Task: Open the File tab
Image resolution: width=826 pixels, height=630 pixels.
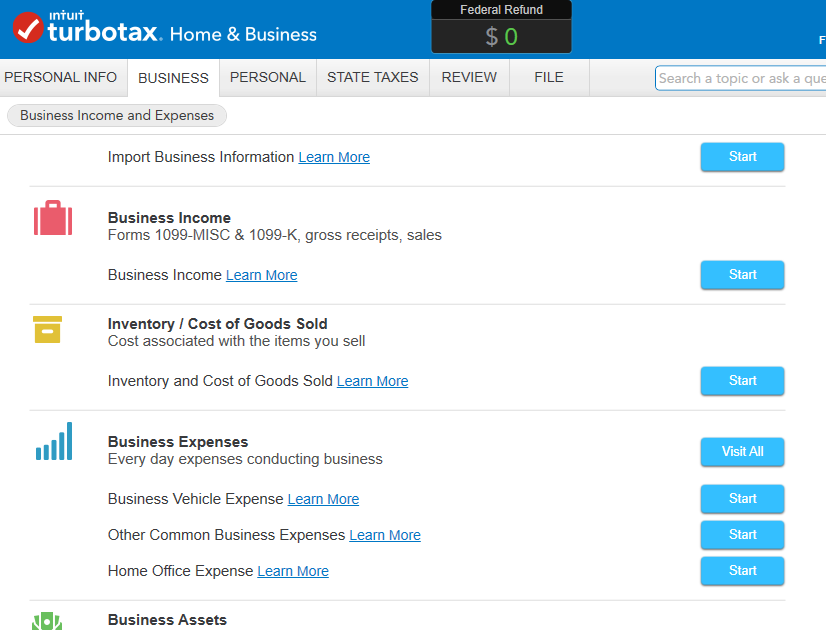Action: pos(549,77)
